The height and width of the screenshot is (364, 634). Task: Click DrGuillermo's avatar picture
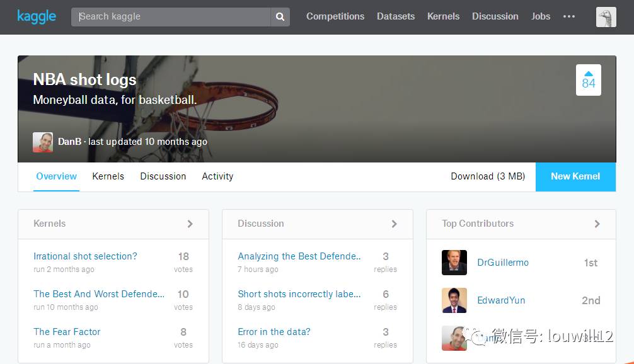(x=454, y=263)
